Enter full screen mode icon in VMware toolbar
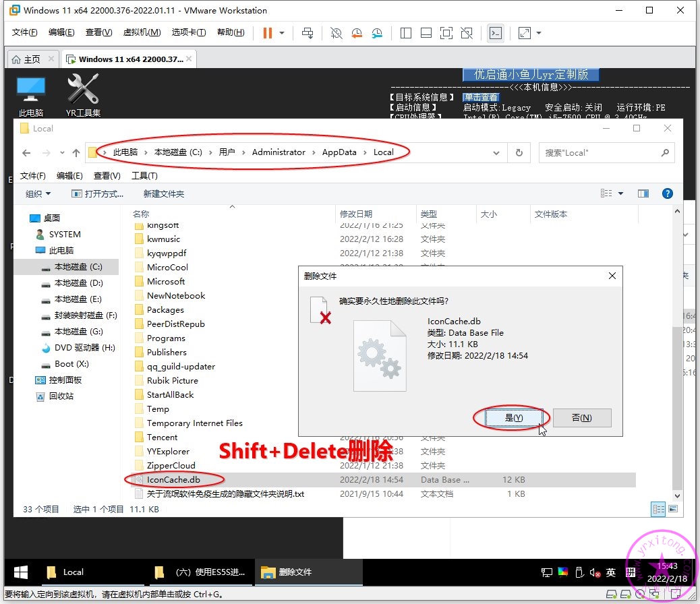The image size is (700, 604). coord(446,33)
